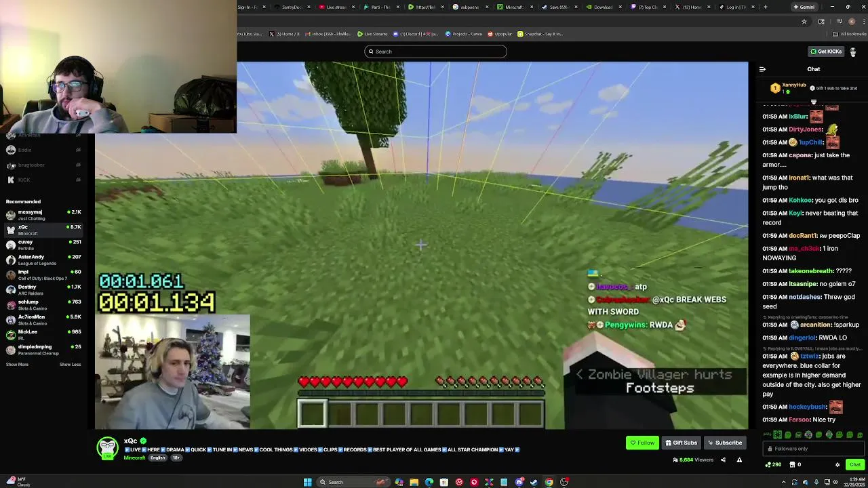Open the channel points balance 290

pyautogui.click(x=772, y=465)
